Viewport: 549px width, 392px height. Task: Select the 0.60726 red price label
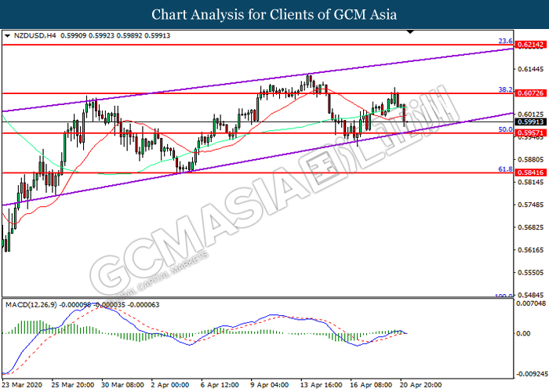[x=531, y=93]
